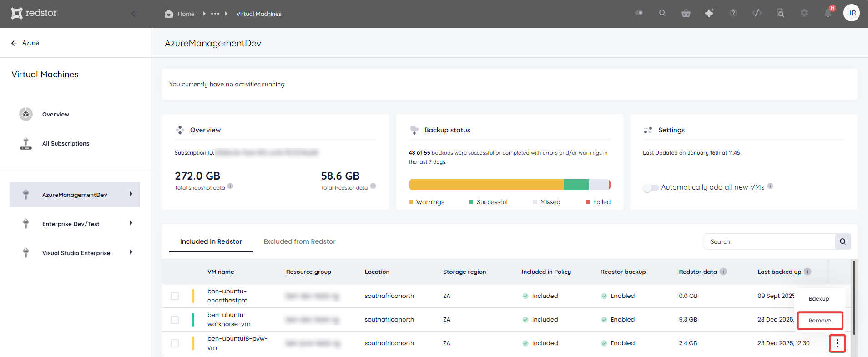Viewport: 868px width, 357px height.
Task: Expand AzureManagementDev subscription arrow
Action: [x=131, y=194]
